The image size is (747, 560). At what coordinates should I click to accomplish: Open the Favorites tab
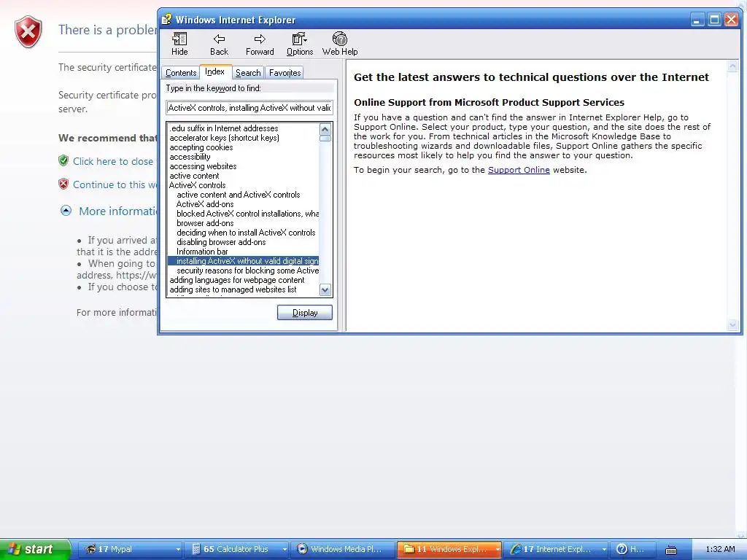285,73
